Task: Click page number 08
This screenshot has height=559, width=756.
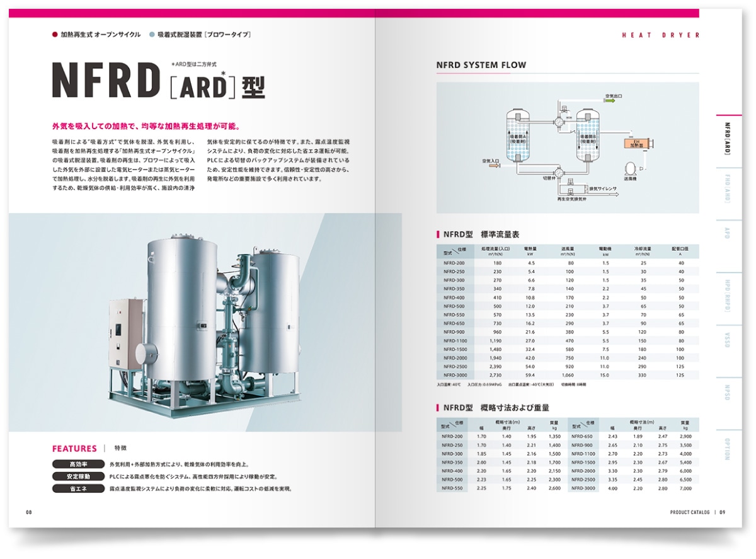Action: coord(29,512)
